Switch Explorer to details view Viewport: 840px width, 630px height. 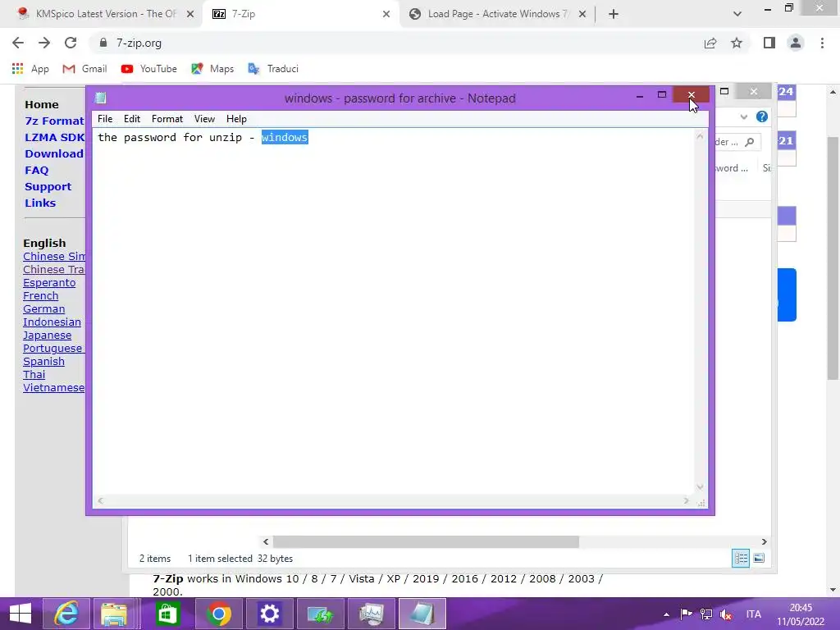741,558
